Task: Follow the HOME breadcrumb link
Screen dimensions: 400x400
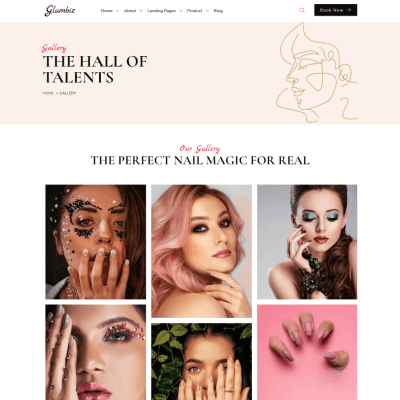Action: click(48, 93)
